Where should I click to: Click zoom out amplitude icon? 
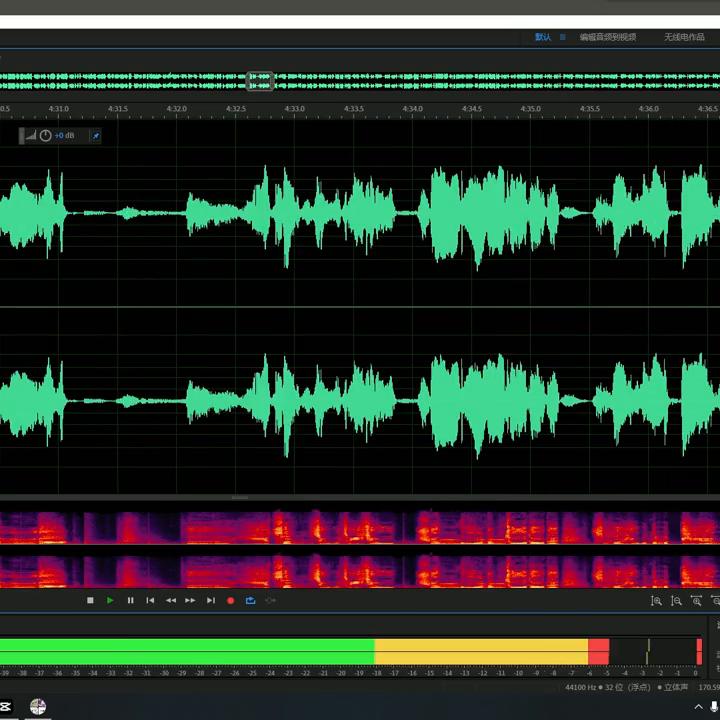676,601
